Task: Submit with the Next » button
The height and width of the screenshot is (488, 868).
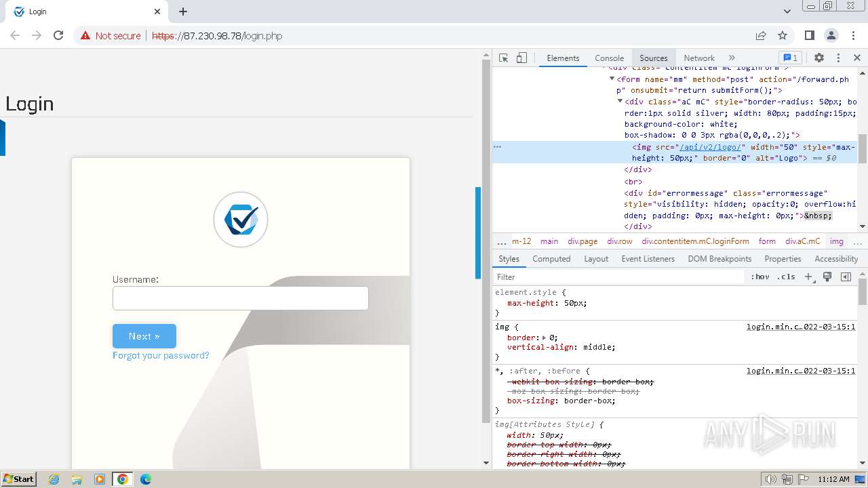Action: (x=144, y=336)
